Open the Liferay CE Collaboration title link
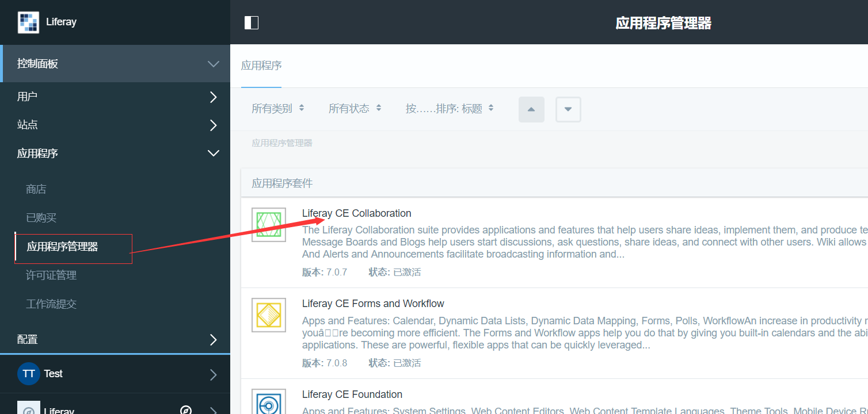The height and width of the screenshot is (414, 868). coord(356,213)
